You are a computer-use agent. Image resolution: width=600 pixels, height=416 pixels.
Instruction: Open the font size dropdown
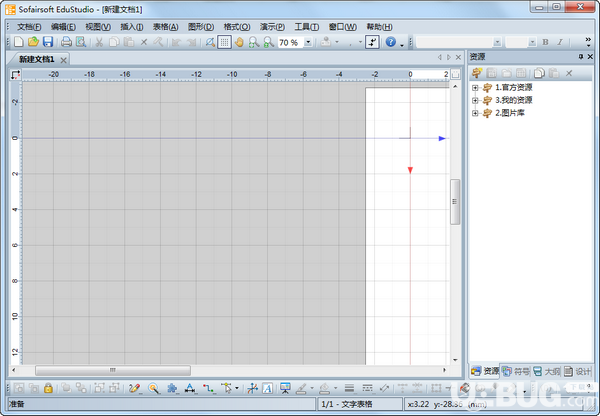[532, 42]
